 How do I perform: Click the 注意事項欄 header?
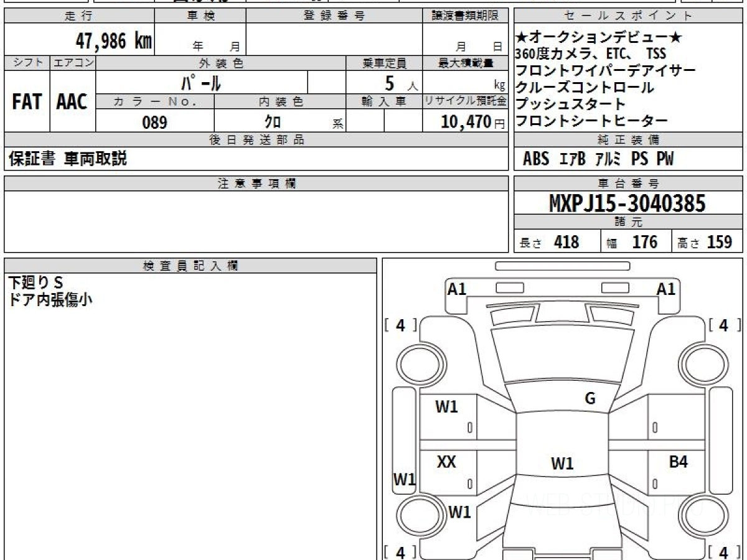256,183
